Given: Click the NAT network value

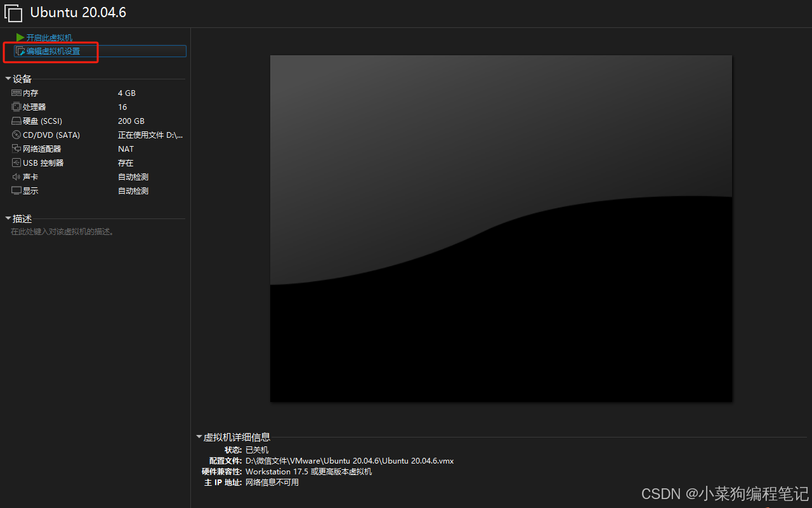Looking at the screenshot, I should (126, 149).
